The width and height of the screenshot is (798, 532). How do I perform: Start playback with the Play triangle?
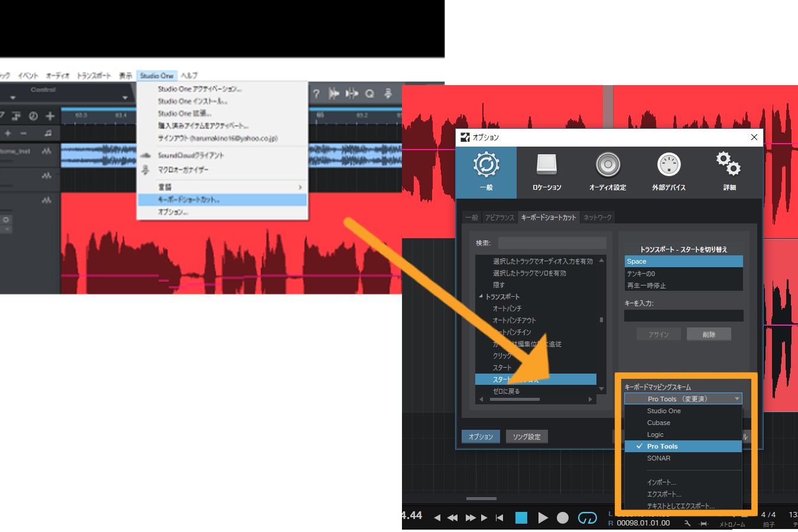pyautogui.click(x=543, y=518)
